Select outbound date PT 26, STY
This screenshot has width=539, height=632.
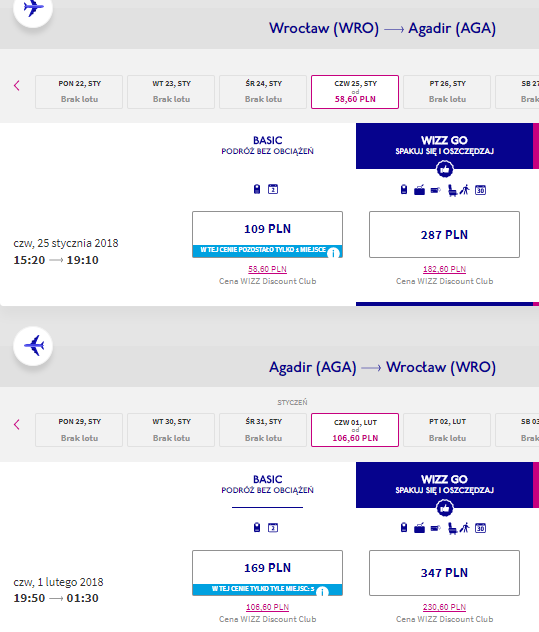pyautogui.click(x=447, y=92)
